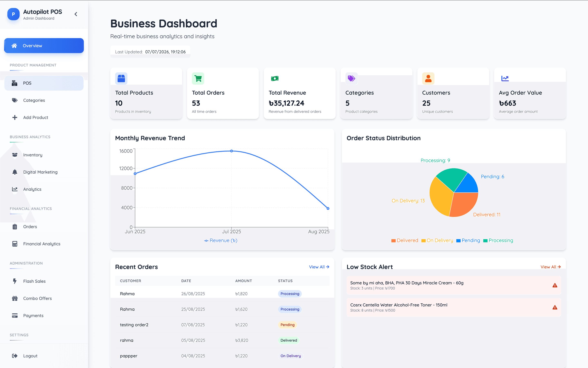Open the Payments page

point(44,315)
